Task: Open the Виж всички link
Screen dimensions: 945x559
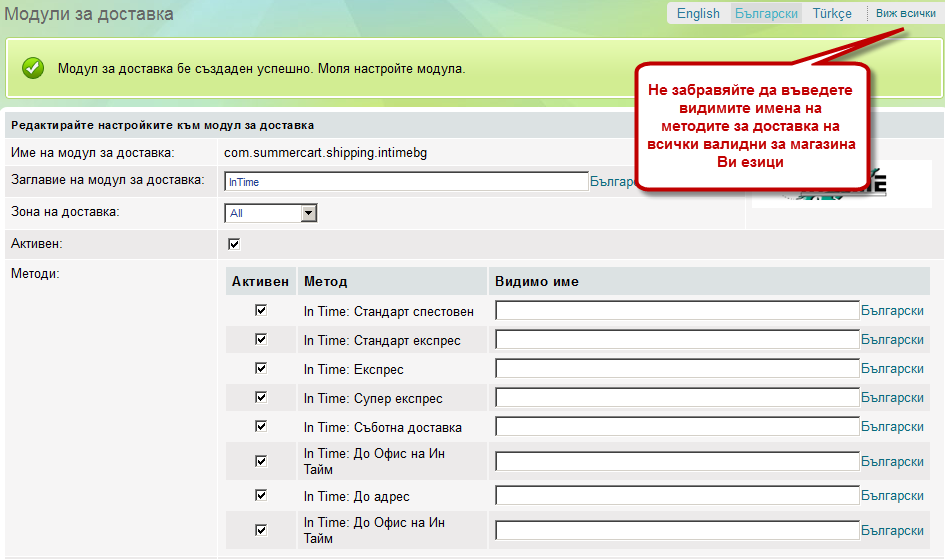Action: (905, 13)
